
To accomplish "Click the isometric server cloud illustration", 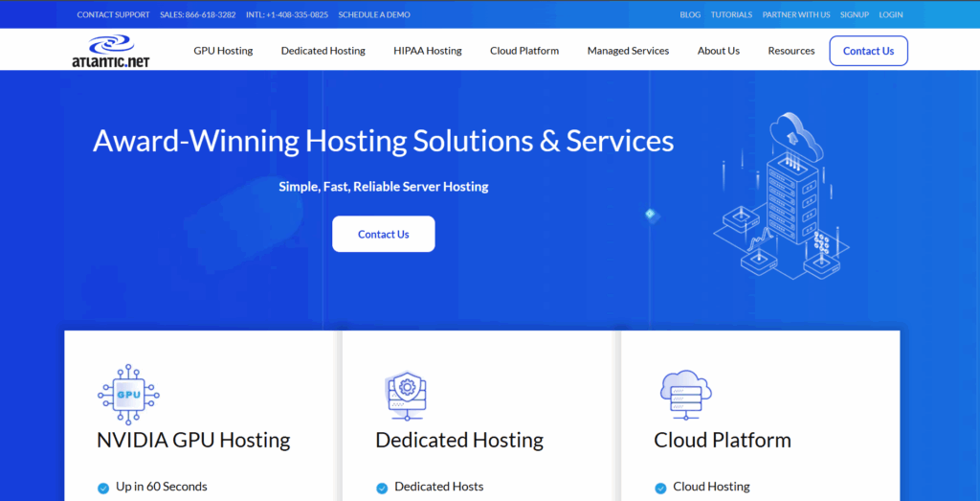I will pyautogui.click(x=781, y=196).
